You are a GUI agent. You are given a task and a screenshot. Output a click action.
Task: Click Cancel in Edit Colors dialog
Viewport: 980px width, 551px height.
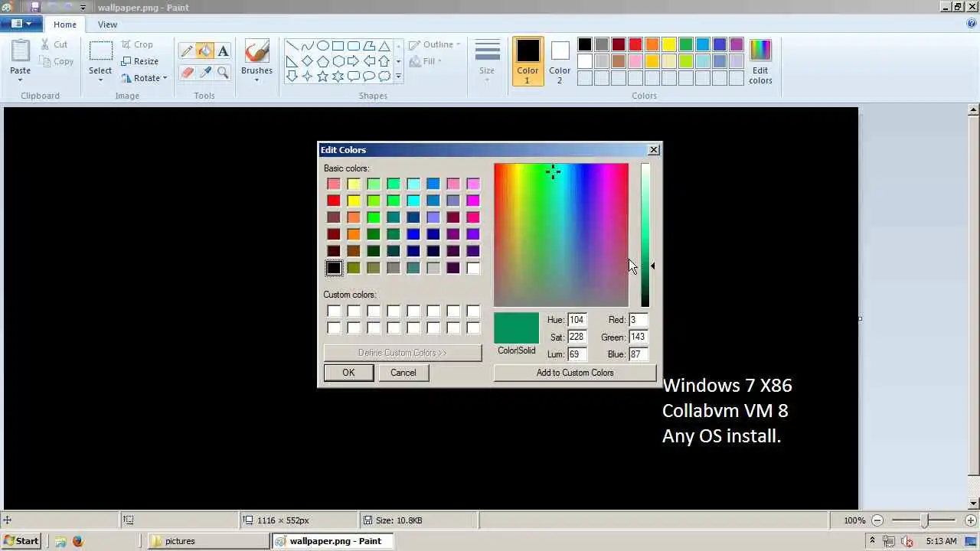(x=403, y=373)
